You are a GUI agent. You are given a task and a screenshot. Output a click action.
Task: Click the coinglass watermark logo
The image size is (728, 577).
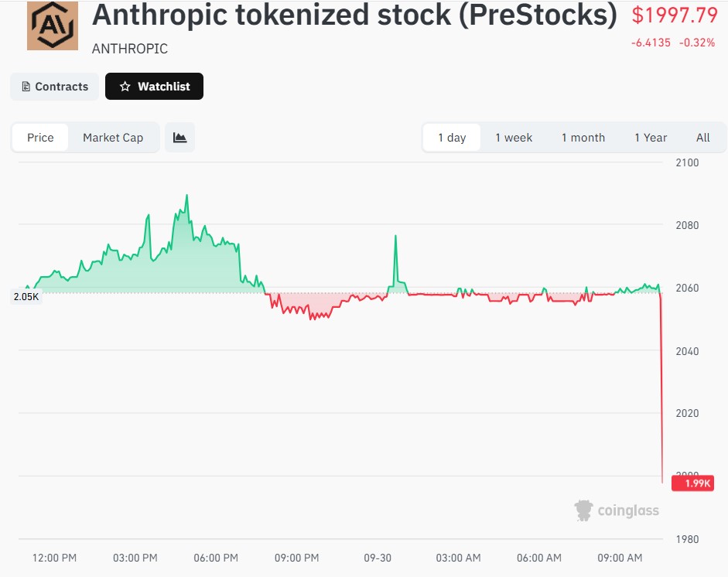617,510
